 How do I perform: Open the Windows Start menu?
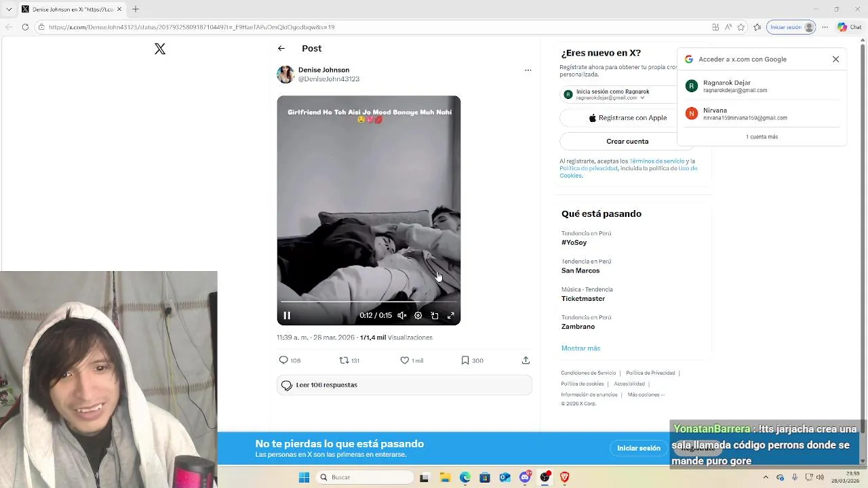tap(304, 477)
